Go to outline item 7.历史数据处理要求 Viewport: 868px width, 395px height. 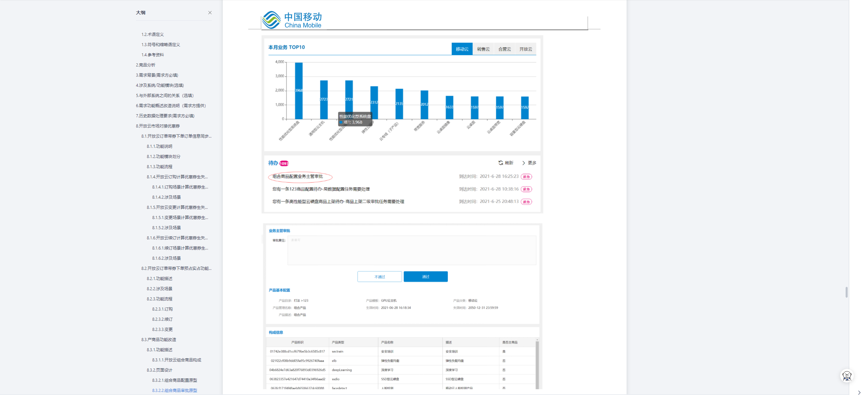(165, 116)
